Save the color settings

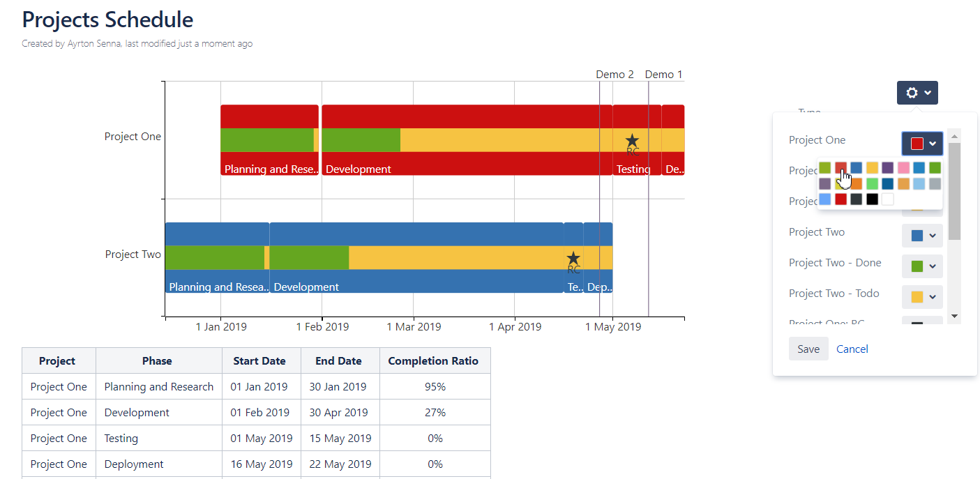coord(808,349)
